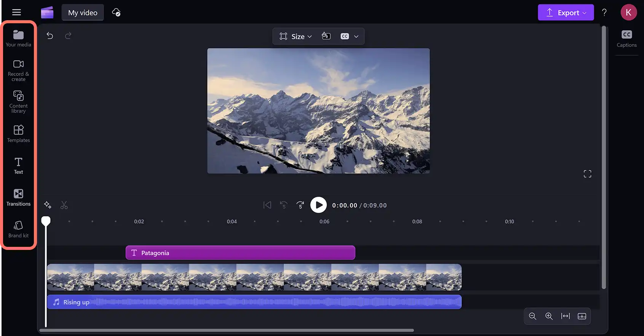Click the horizontal timeline scrollbar
644x336 pixels.
pyautogui.click(x=227, y=330)
